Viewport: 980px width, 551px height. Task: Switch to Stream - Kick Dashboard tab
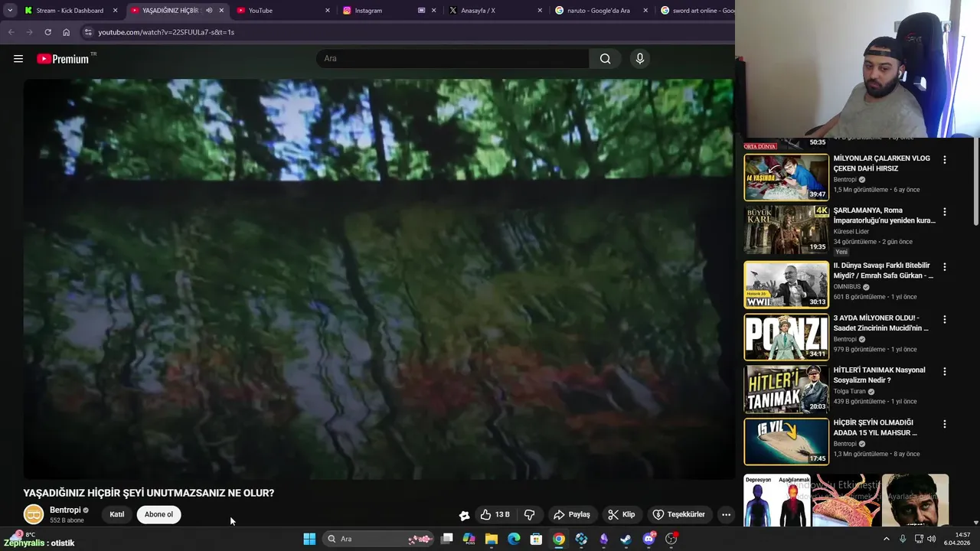pos(70,11)
